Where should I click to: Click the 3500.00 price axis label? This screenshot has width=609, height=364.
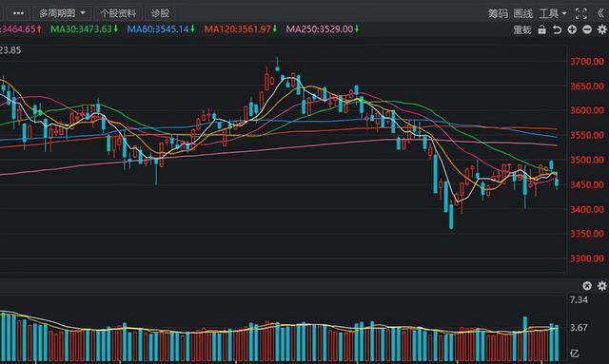coord(587,160)
